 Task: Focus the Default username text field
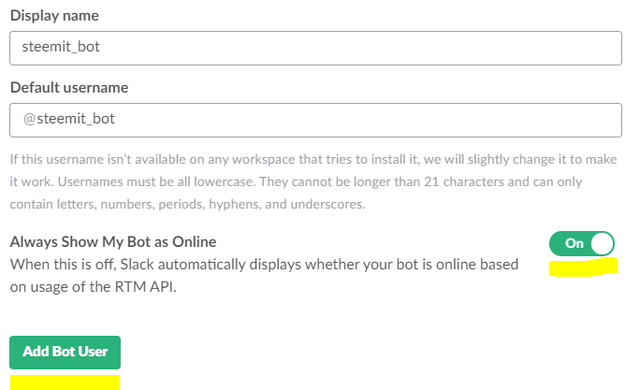[x=316, y=120]
